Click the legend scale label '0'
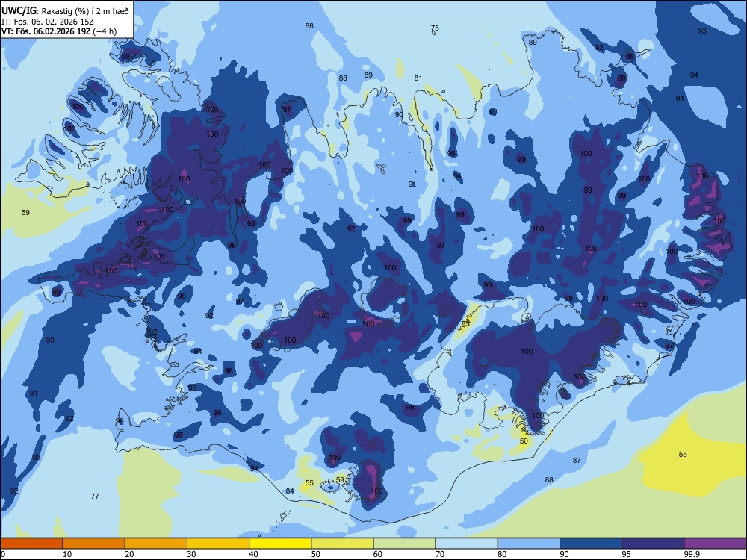 pos(3,554)
